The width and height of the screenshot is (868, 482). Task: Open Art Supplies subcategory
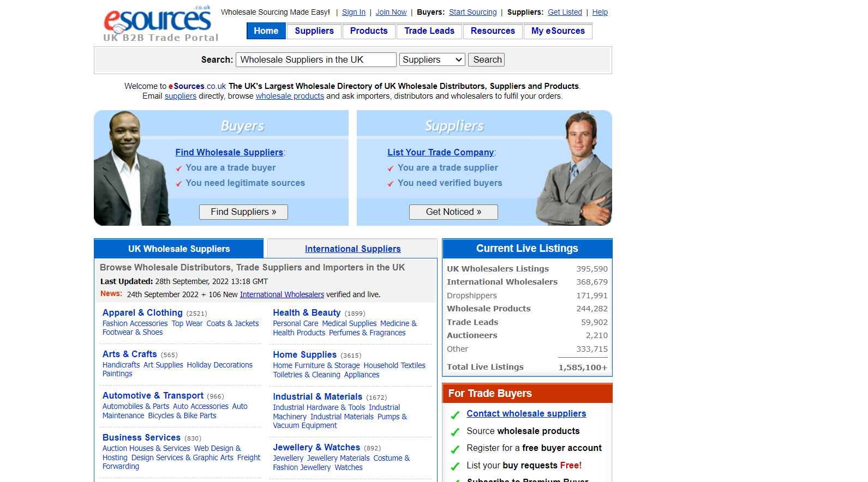pos(163,365)
